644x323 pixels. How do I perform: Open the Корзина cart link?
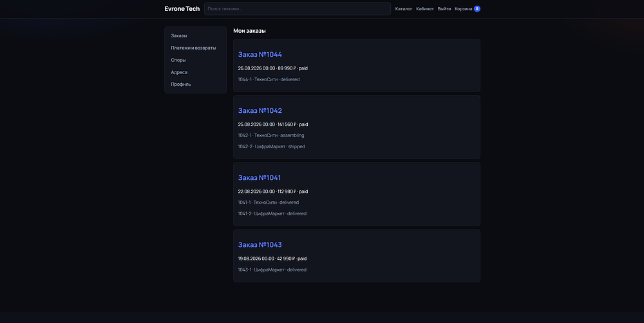click(x=463, y=8)
